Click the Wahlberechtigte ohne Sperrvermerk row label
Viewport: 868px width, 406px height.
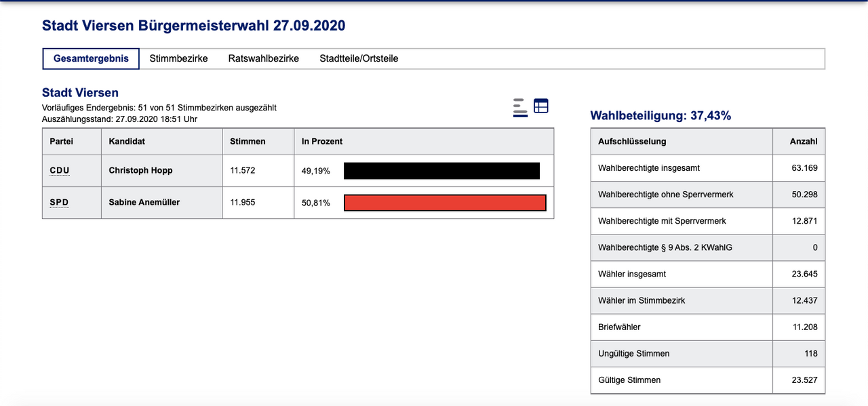click(x=666, y=195)
